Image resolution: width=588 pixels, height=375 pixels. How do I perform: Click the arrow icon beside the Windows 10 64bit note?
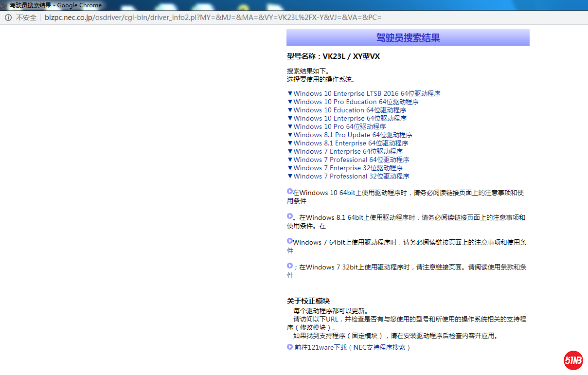(x=290, y=192)
